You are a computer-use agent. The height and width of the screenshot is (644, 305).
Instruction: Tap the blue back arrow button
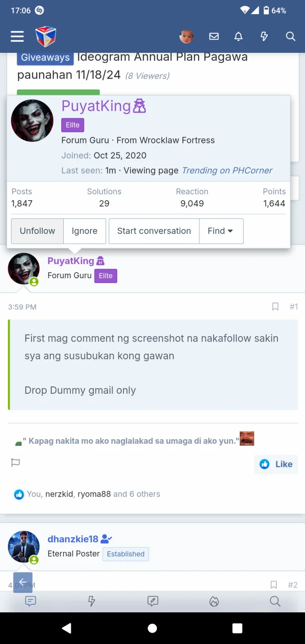coord(23,582)
